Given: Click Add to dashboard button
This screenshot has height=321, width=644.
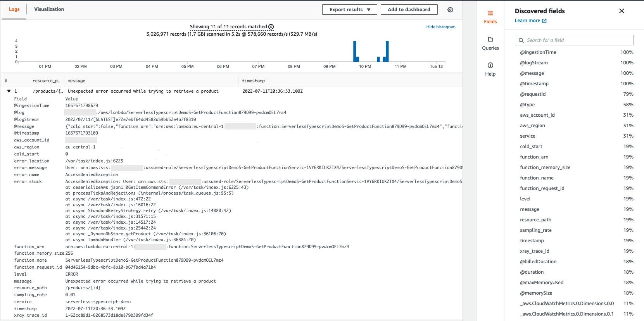Looking at the screenshot, I should [x=409, y=10].
